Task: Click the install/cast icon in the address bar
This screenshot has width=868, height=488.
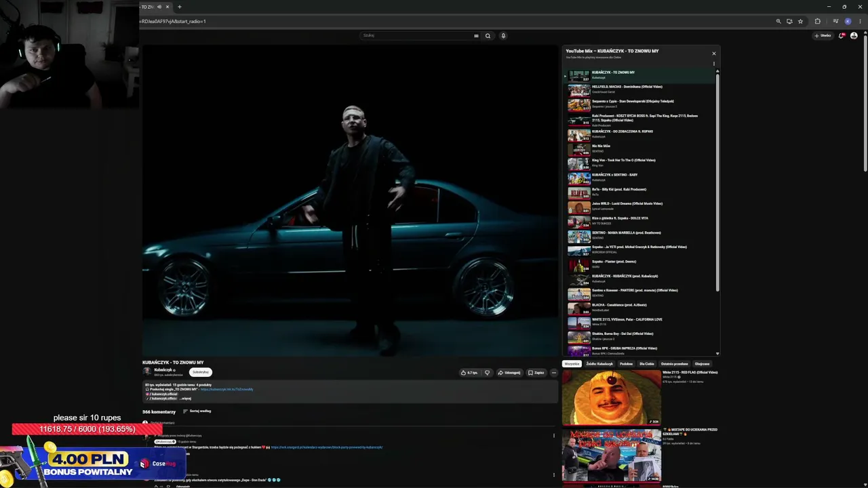Action: pos(789,21)
